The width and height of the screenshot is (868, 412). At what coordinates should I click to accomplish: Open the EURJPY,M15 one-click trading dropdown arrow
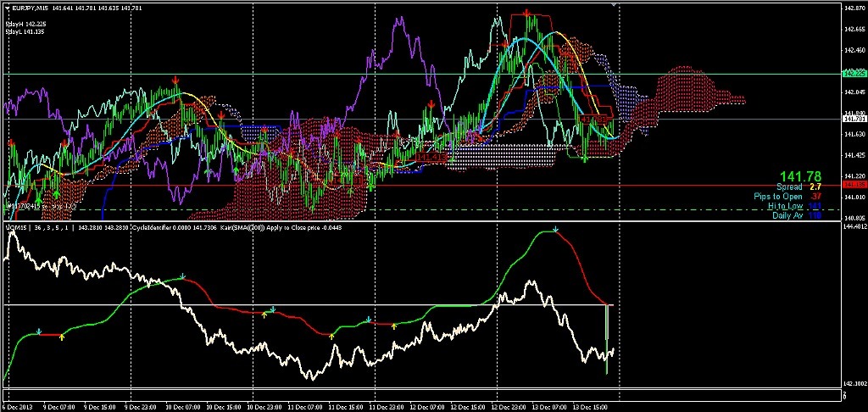(x=7, y=7)
